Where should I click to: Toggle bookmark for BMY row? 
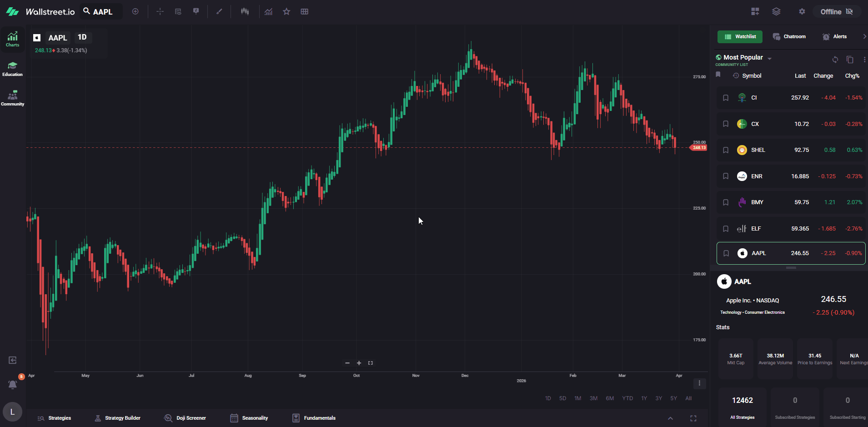[x=726, y=202]
